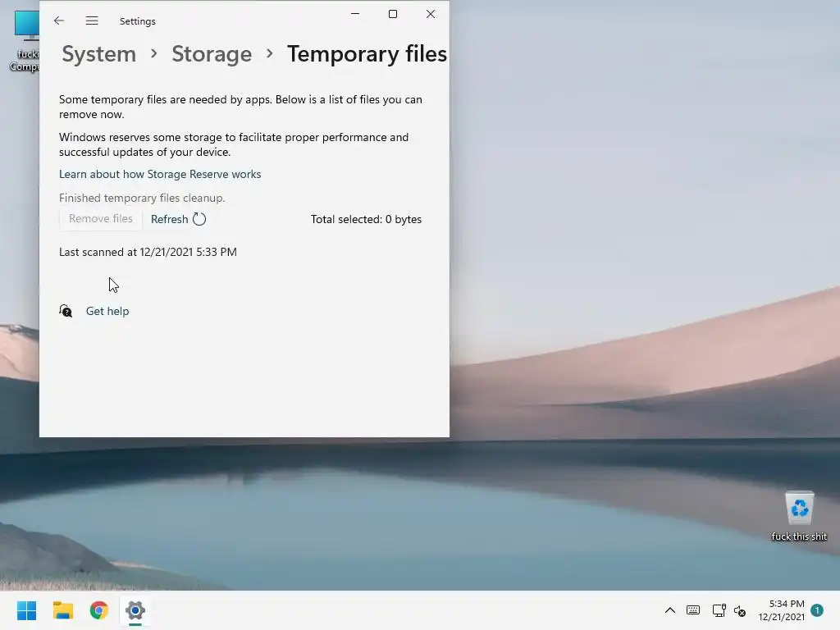Screen dimensions: 840x630
Task: Open the clock and date flyout
Action: point(782,610)
